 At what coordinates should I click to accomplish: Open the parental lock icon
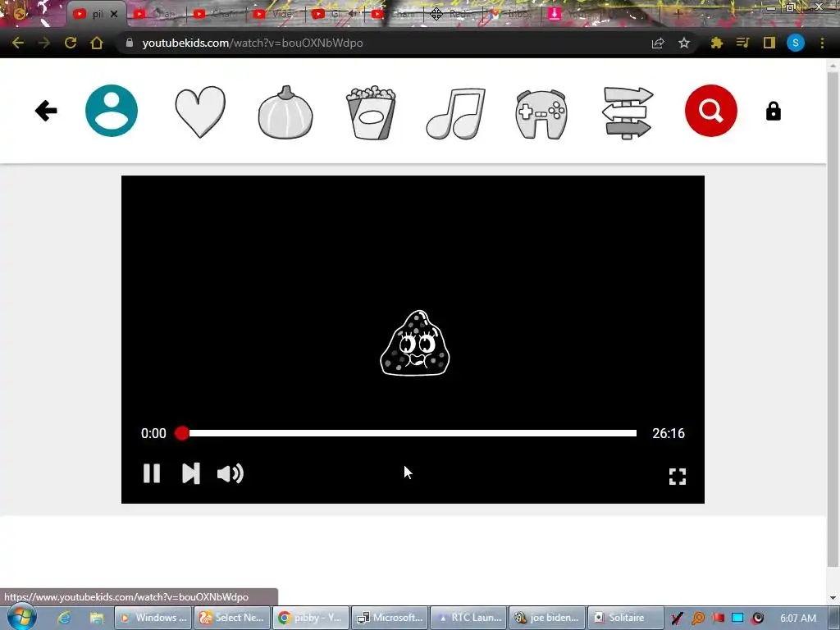point(773,111)
